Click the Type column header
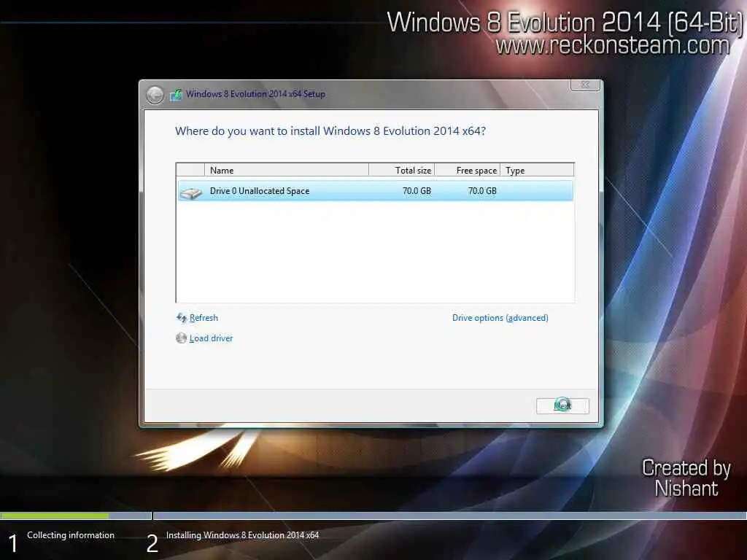 point(537,170)
